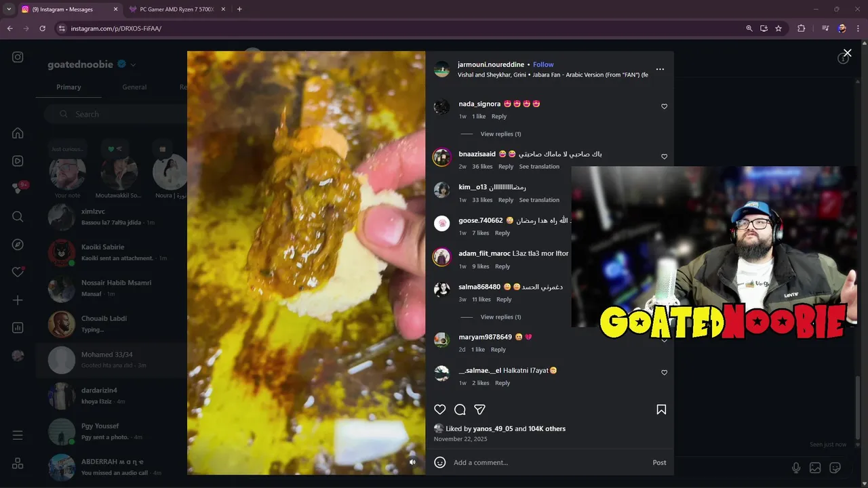Create a new post with plus icon
The height and width of the screenshot is (488, 868).
18,300
